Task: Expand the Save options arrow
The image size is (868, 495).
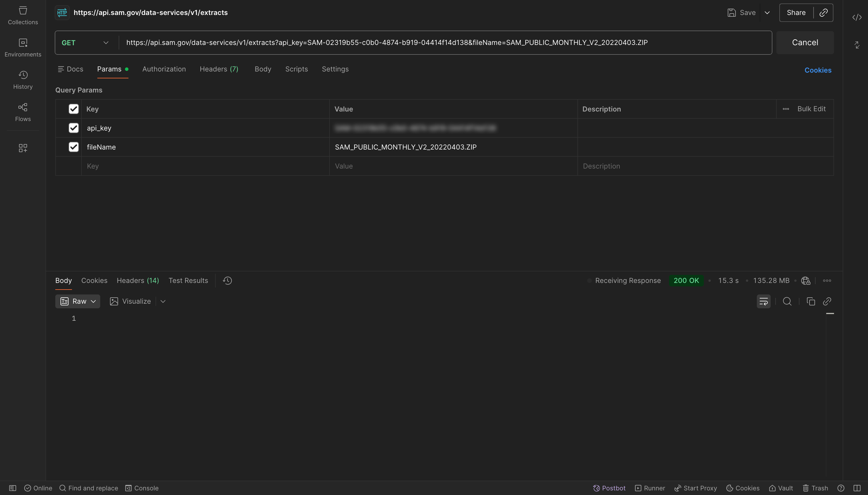Action: [x=767, y=13]
